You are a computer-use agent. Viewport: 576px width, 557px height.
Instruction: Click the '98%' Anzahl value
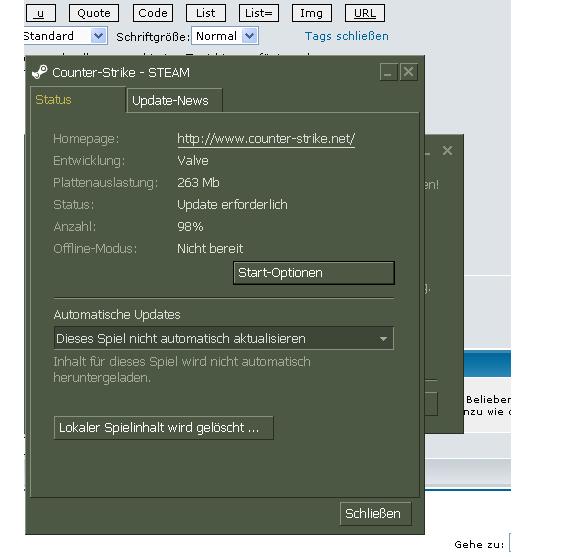point(190,227)
